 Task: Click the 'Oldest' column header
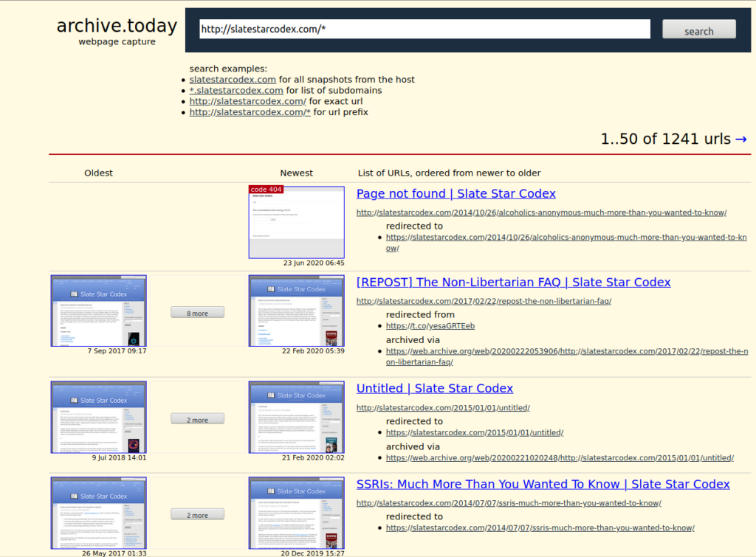pos(98,173)
